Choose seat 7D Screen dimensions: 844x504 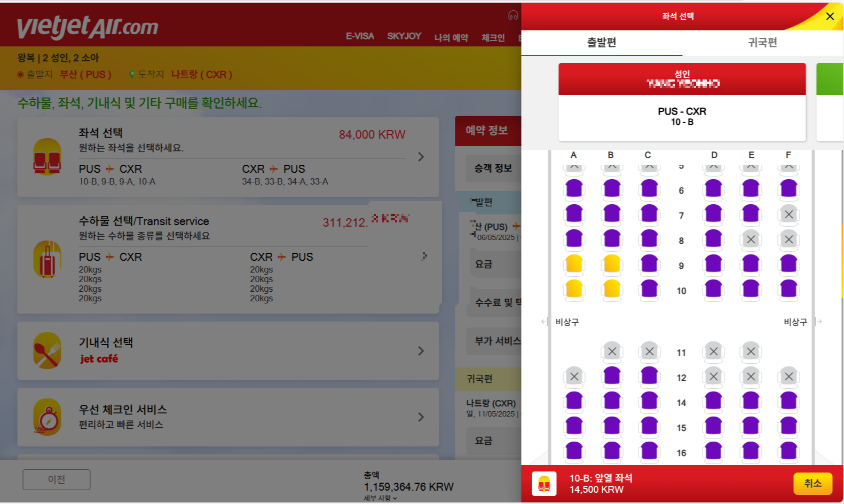(714, 214)
